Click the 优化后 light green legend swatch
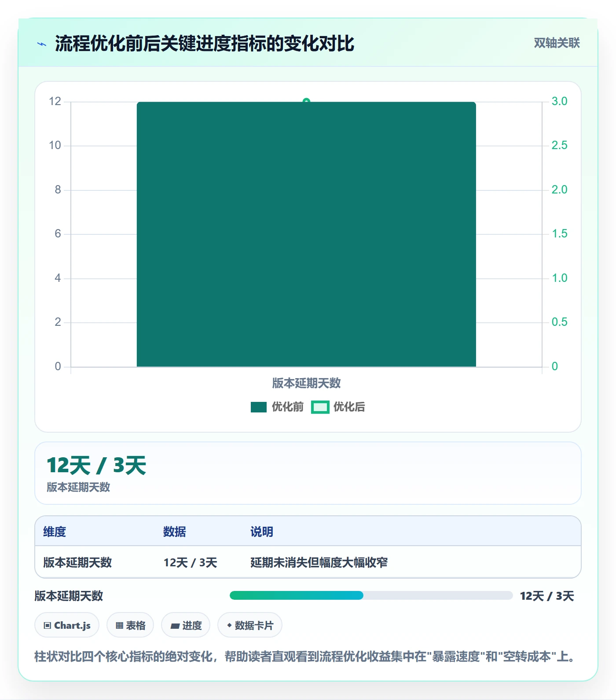616x700 pixels. (x=320, y=407)
